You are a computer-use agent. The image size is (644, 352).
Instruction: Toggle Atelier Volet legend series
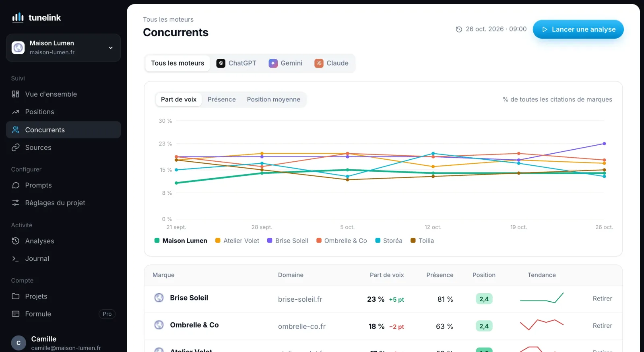point(237,241)
